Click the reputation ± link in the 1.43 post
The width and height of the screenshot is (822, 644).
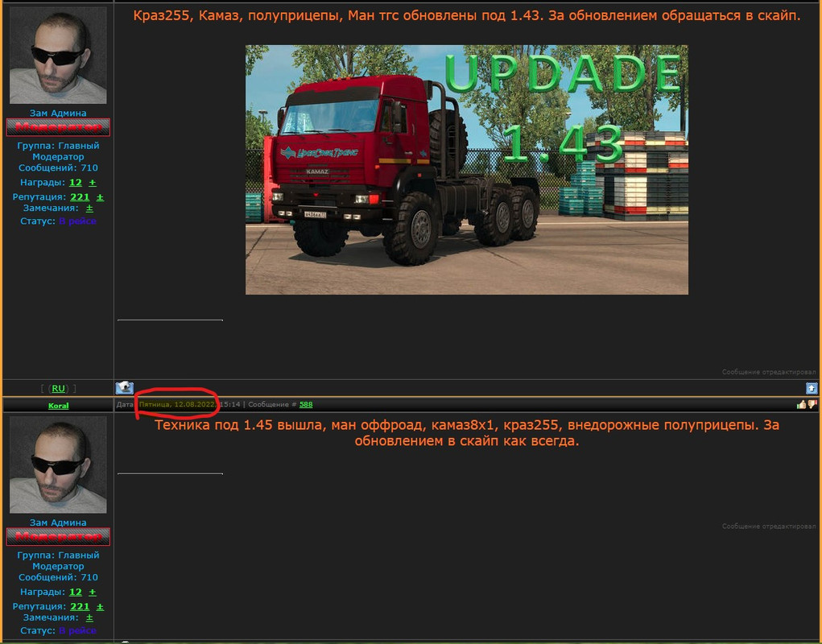(x=100, y=197)
